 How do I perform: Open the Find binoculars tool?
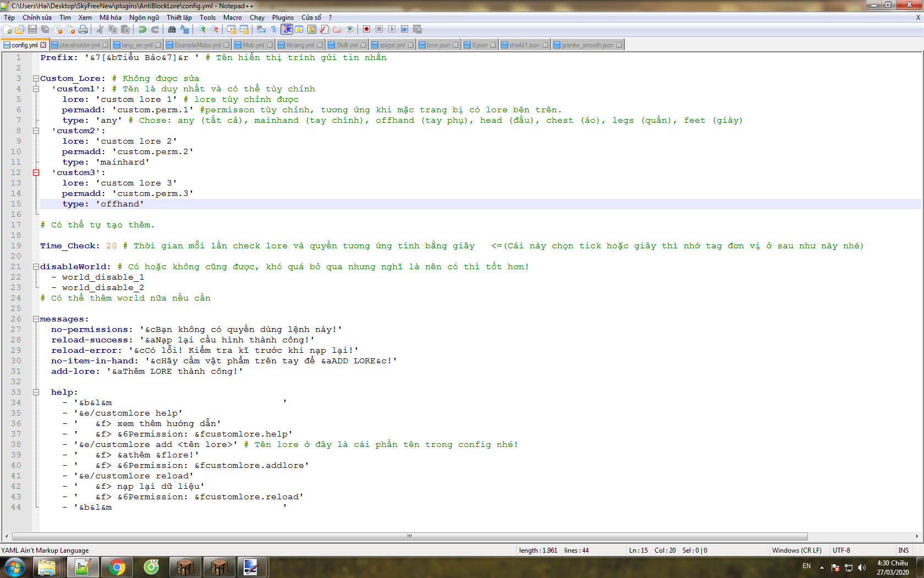[x=172, y=29]
